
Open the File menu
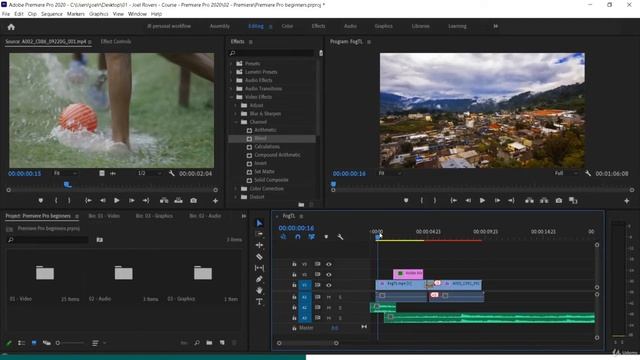point(6,14)
